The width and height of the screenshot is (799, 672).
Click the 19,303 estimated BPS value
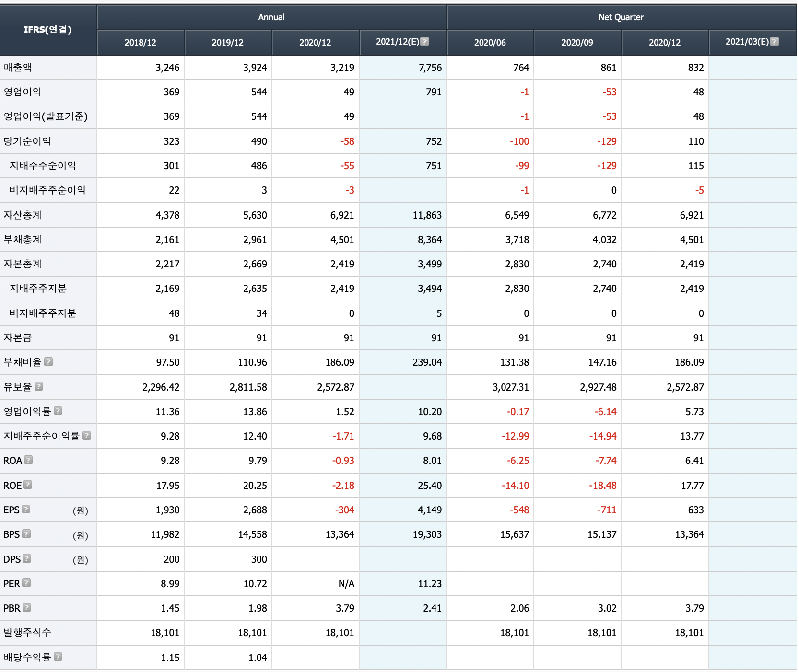tap(427, 534)
